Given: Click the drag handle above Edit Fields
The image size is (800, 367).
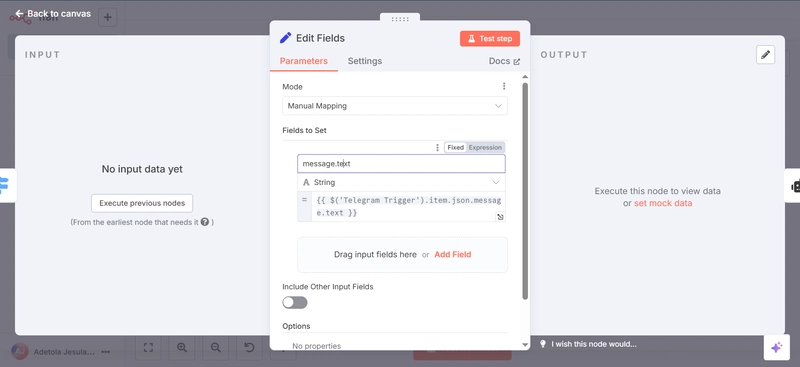Looking at the screenshot, I should coord(400,19).
